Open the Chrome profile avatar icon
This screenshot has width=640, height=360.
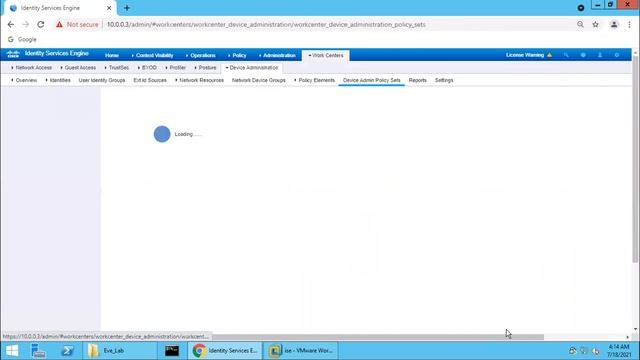[x=614, y=24]
